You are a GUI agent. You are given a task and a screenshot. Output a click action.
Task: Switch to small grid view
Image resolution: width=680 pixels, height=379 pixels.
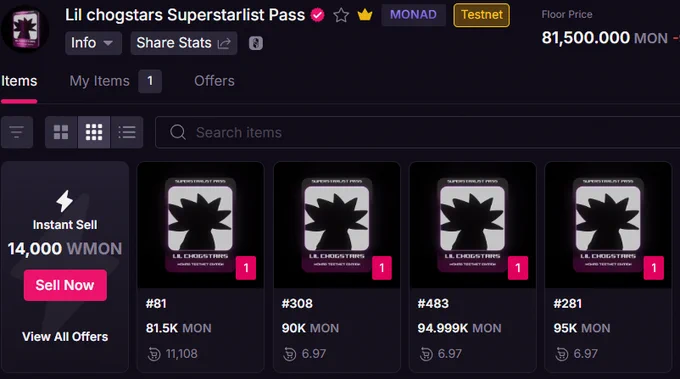94,132
